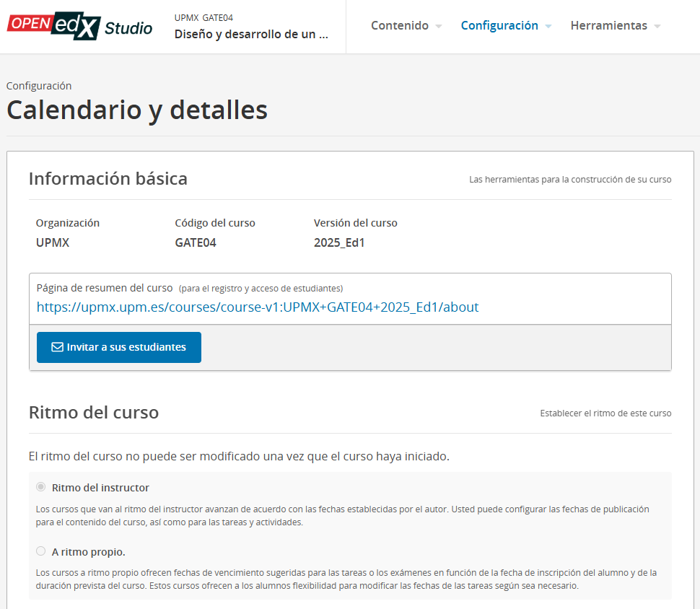
Task: Click the 'Configuración' breadcrumb subtitle
Action: tap(39, 86)
